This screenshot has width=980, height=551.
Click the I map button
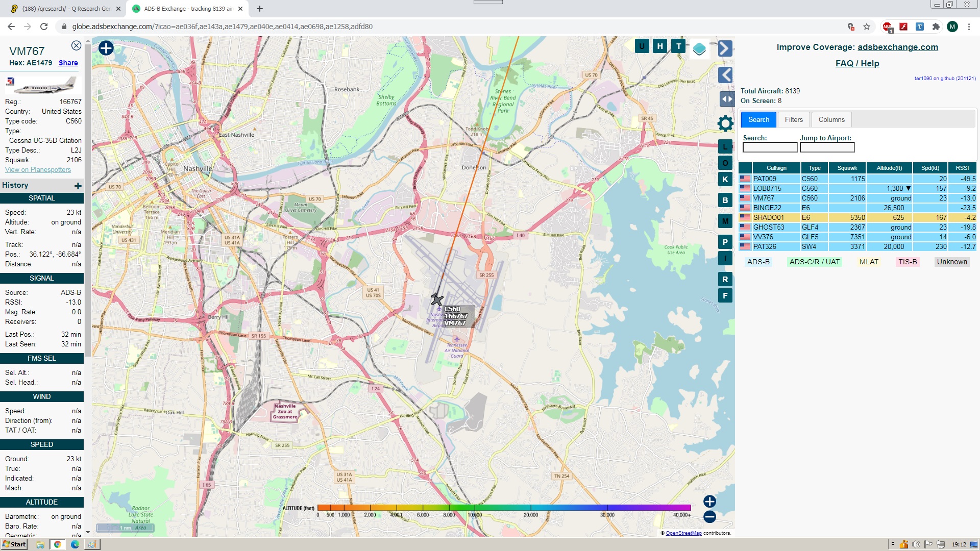(725, 259)
